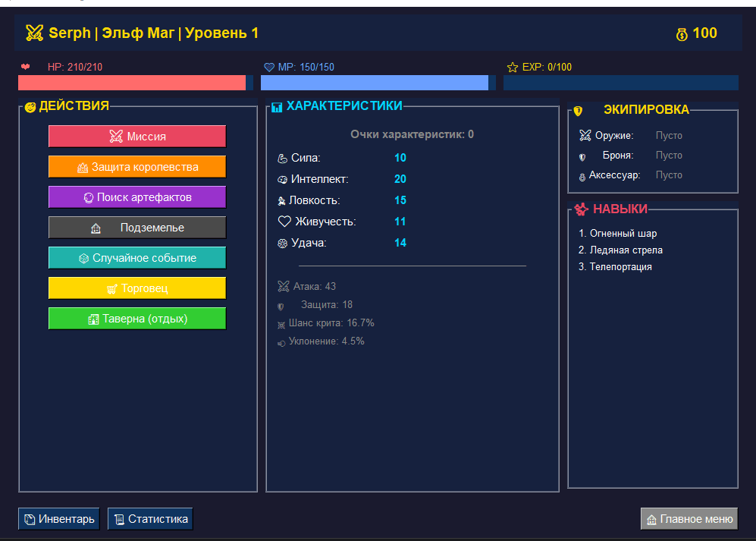Click the heart icon beside Живучесть

tap(284, 222)
